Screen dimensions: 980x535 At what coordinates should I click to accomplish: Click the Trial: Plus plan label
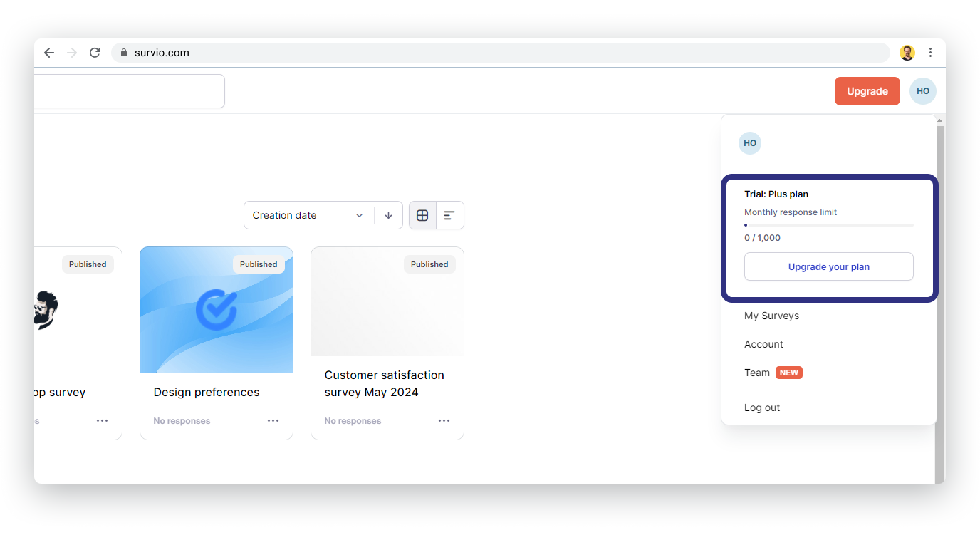click(x=776, y=194)
